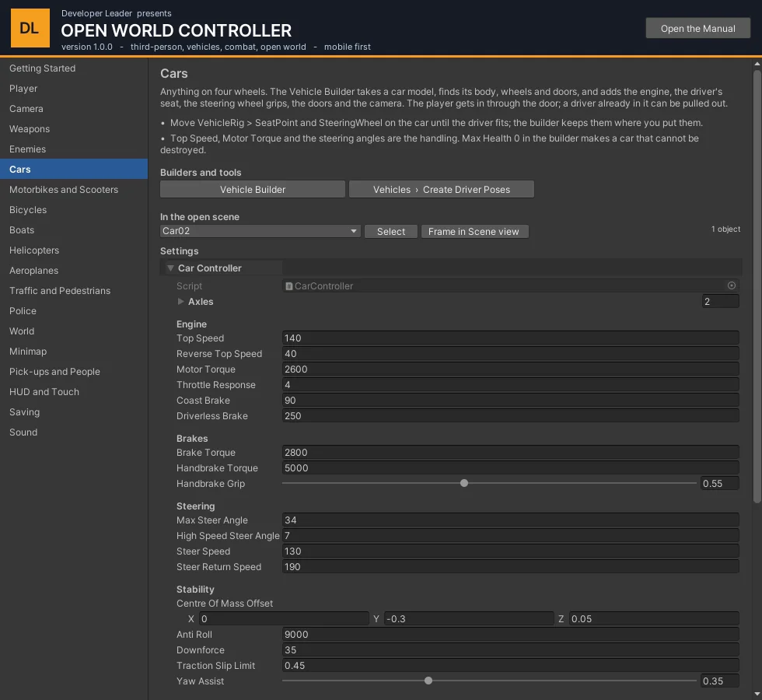Adjust the Yaw Assist slider handle
Image resolution: width=762 pixels, height=700 pixels.
pyautogui.click(x=428, y=681)
